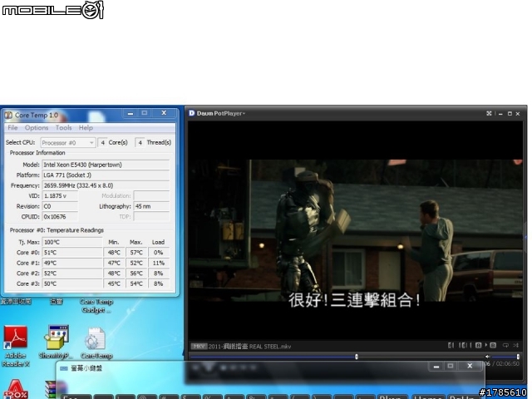This screenshot has width=532, height=399.
Task: Click the cores count field showing 4
Action: click(x=102, y=143)
